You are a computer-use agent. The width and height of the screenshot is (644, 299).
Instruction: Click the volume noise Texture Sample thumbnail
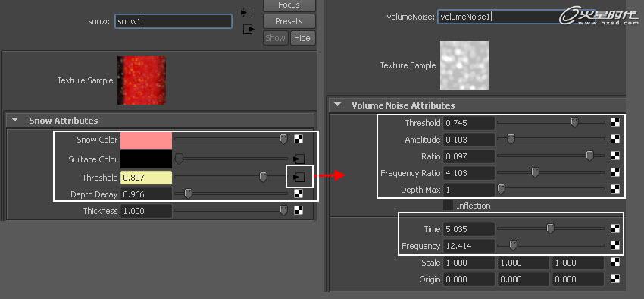click(464, 65)
